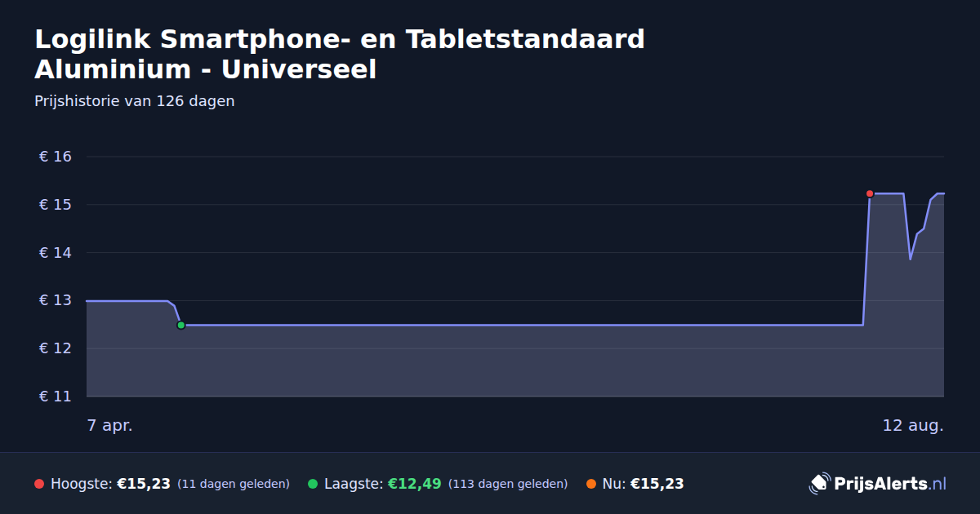The width and height of the screenshot is (980, 514).
Task: Click the red highest-price dot on chart
Action: (870, 193)
